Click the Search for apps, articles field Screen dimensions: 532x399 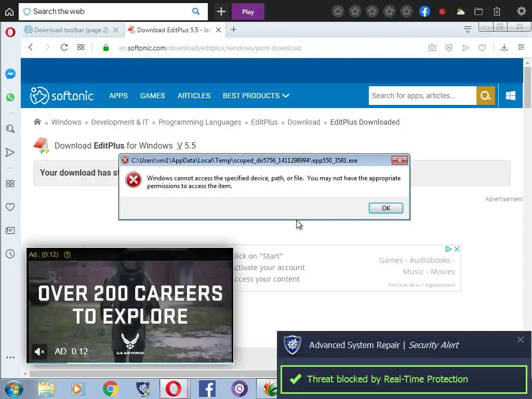(422, 96)
